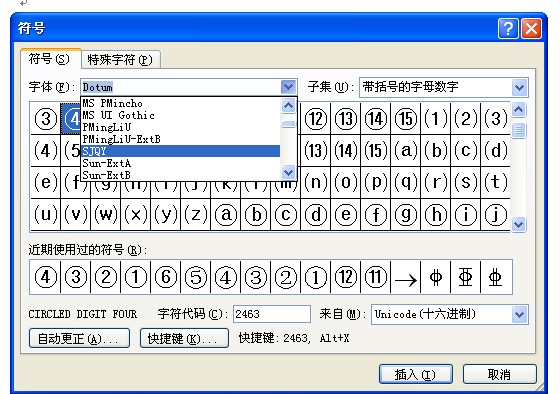Pick the circled number 14 symbol
Screen dimensions: 560x394
click(x=376, y=118)
